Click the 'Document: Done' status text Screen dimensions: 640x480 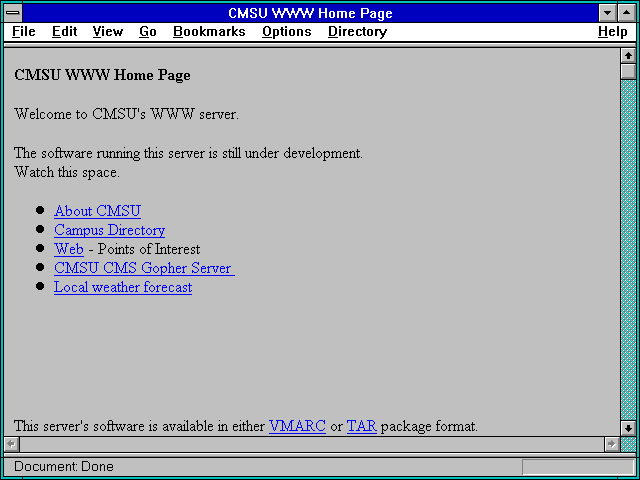(64, 467)
